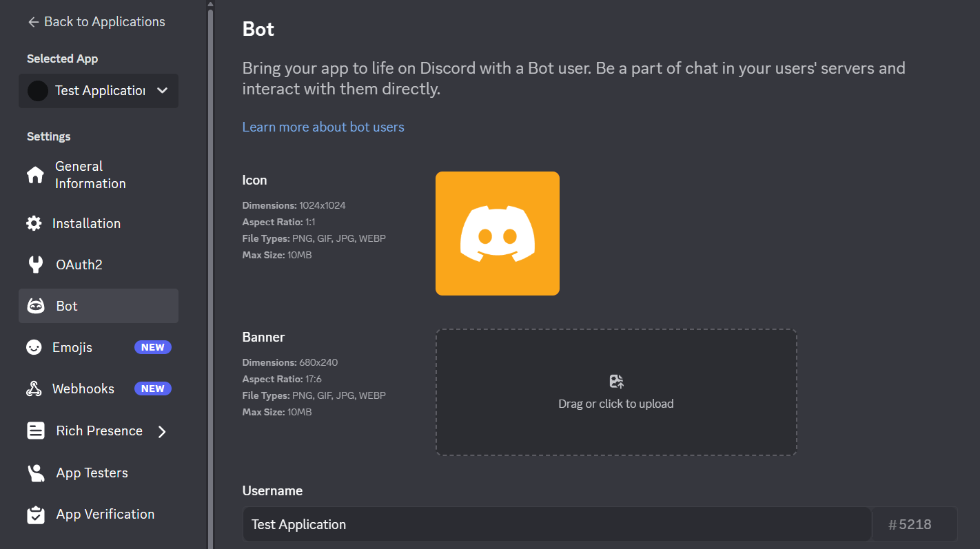This screenshot has width=980, height=549.
Task: Click the NEW badge next to Emojis
Action: click(x=153, y=348)
